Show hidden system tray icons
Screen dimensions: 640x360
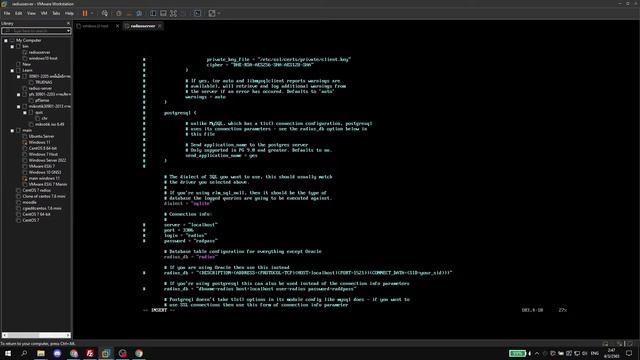click(x=537, y=353)
